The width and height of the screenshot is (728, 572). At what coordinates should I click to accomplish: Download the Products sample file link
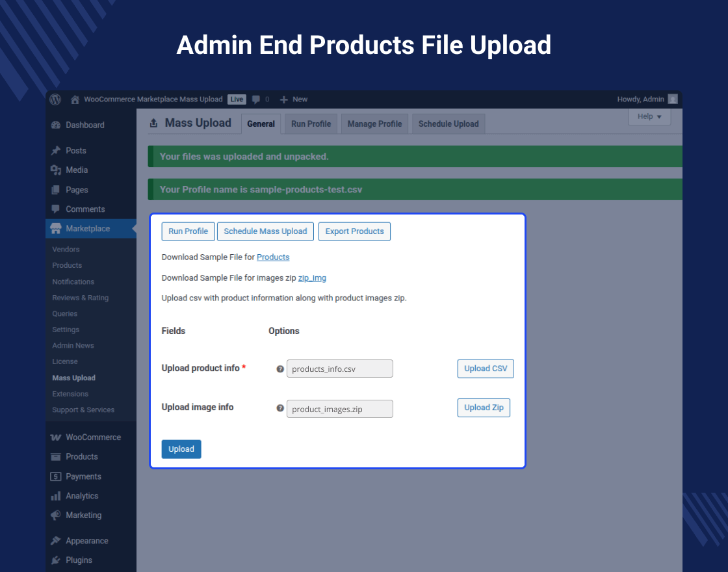coord(273,257)
